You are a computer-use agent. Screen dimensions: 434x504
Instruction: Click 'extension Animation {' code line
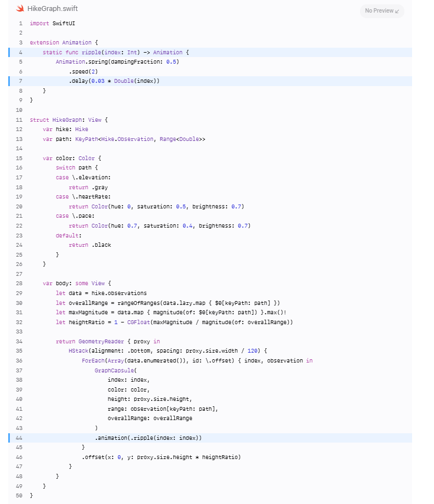coord(64,42)
